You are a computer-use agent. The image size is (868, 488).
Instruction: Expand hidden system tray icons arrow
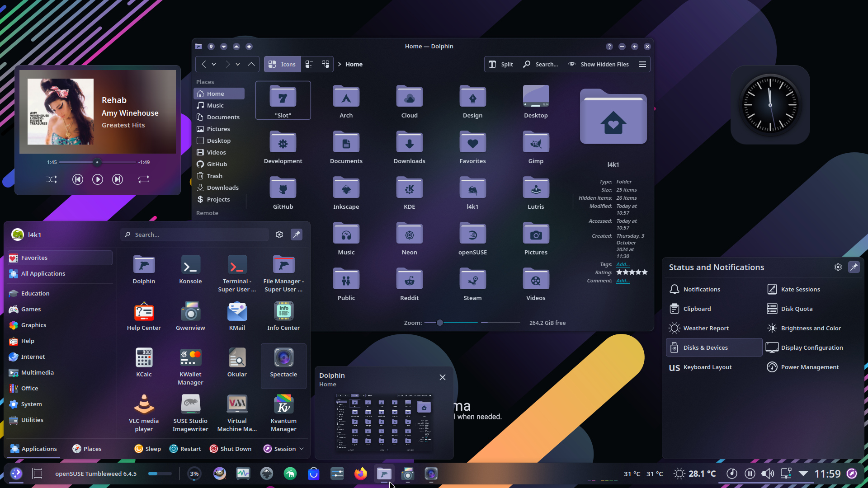803,474
